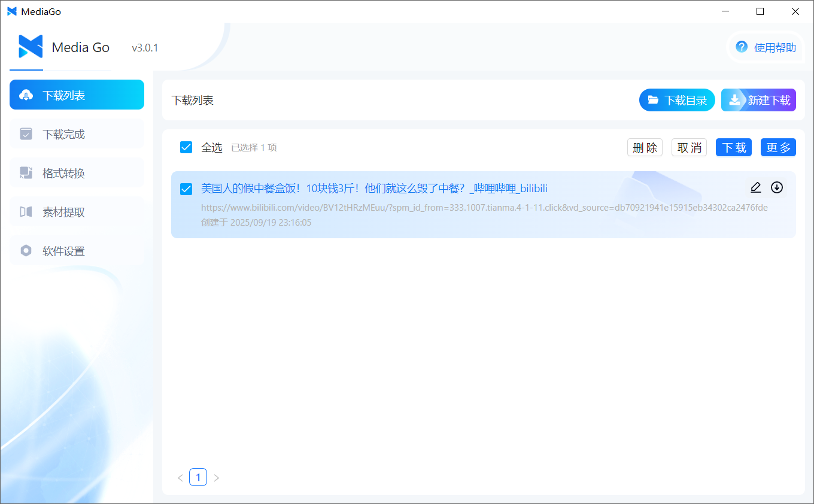This screenshot has height=504, width=814.
Task: Close the MediaGo window
Action: point(795,11)
